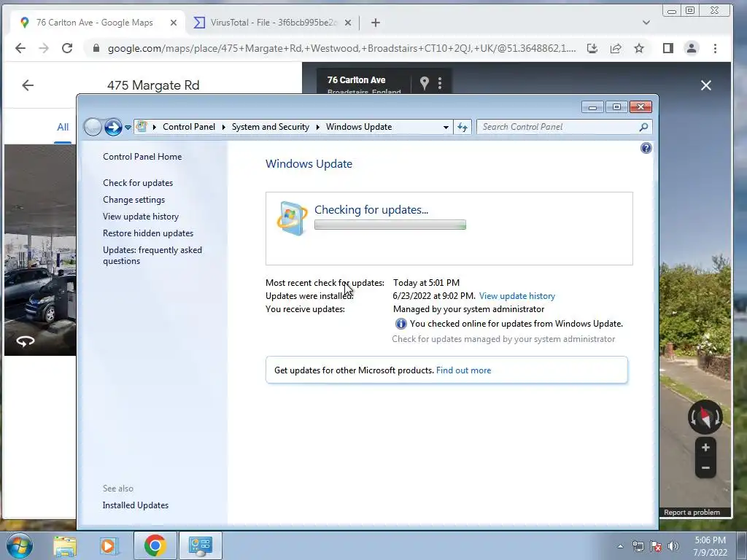This screenshot has height=560, width=747.
Task: Open Windows Explorer from taskbar
Action: 65,545
